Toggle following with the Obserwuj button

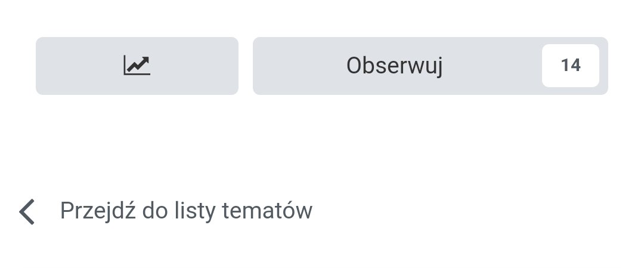[x=395, y=66]
